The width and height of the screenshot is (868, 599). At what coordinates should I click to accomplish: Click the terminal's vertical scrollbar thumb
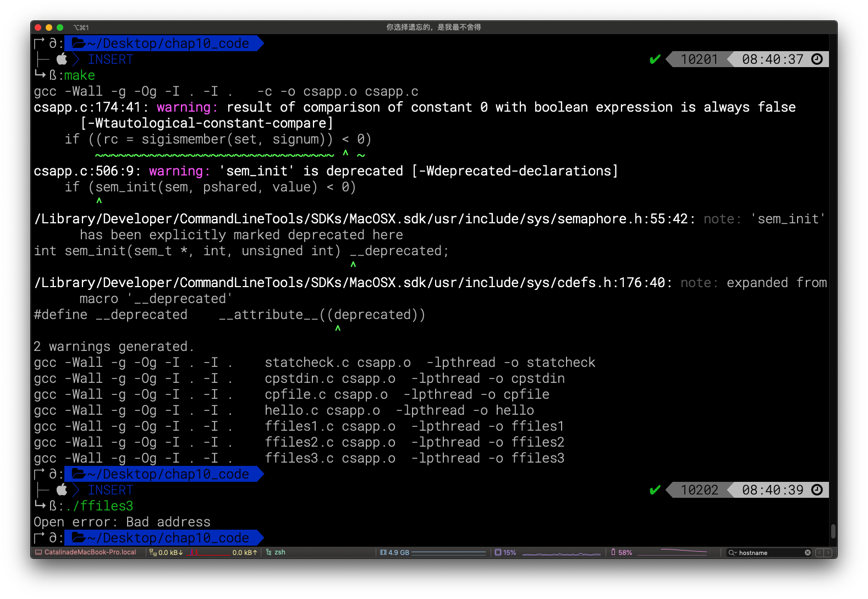tap(833, 531)
